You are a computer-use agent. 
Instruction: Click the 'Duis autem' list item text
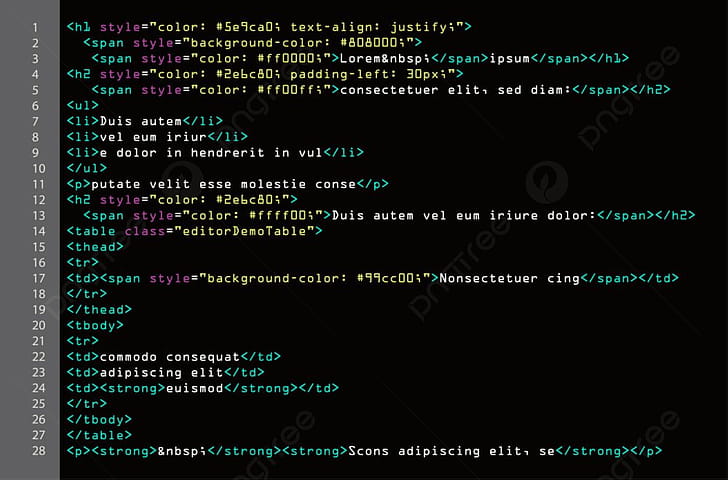(x=141, y=121)
